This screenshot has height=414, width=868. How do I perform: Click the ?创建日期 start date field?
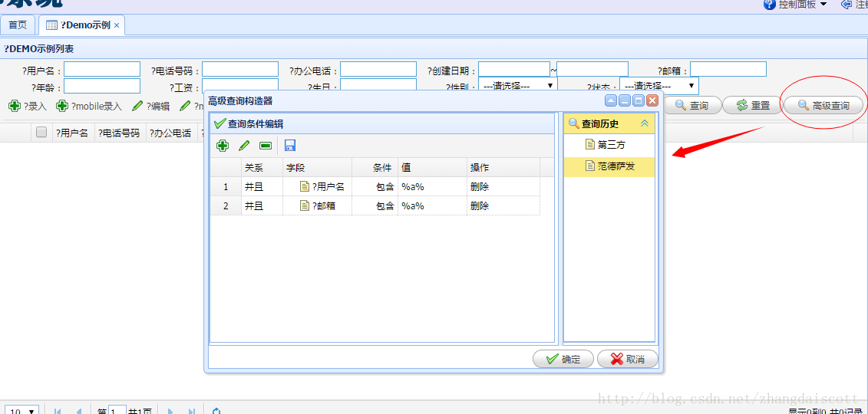click(x=514, y=69)
